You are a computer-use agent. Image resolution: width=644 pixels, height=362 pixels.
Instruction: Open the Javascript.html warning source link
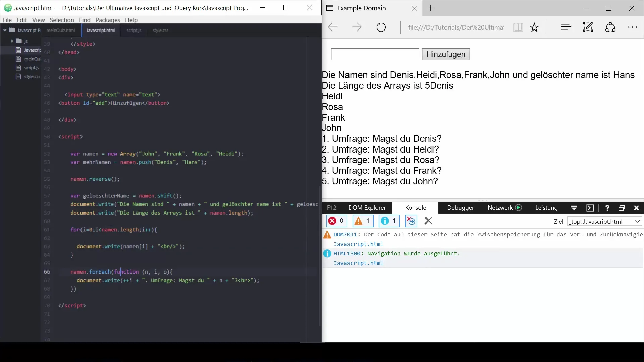coord(358,244)
